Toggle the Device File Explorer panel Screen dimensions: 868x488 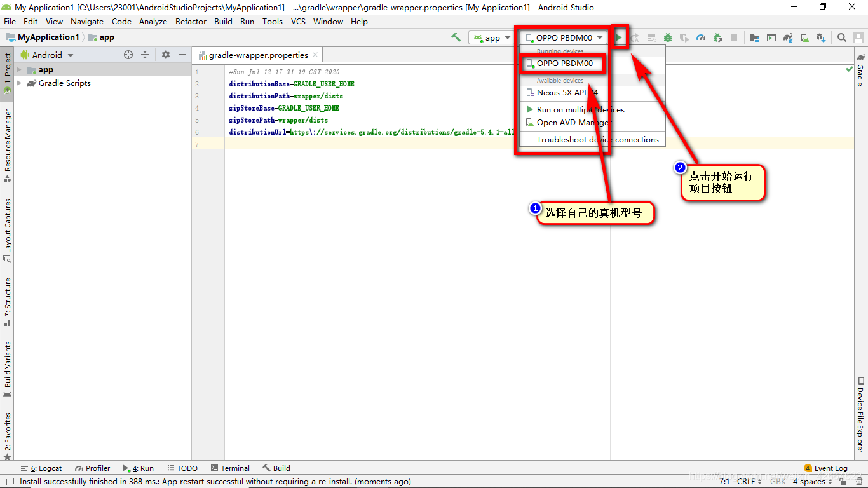[860, 414]
